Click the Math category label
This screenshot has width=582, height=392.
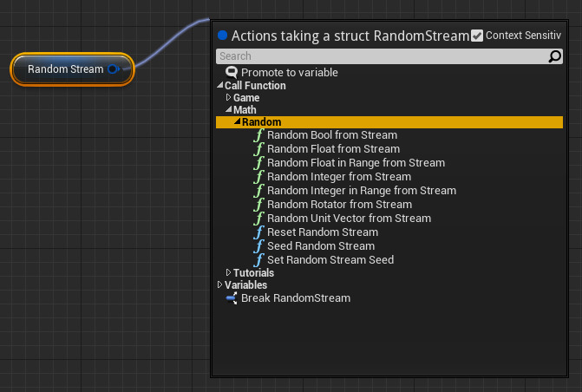tap(245, 110)
